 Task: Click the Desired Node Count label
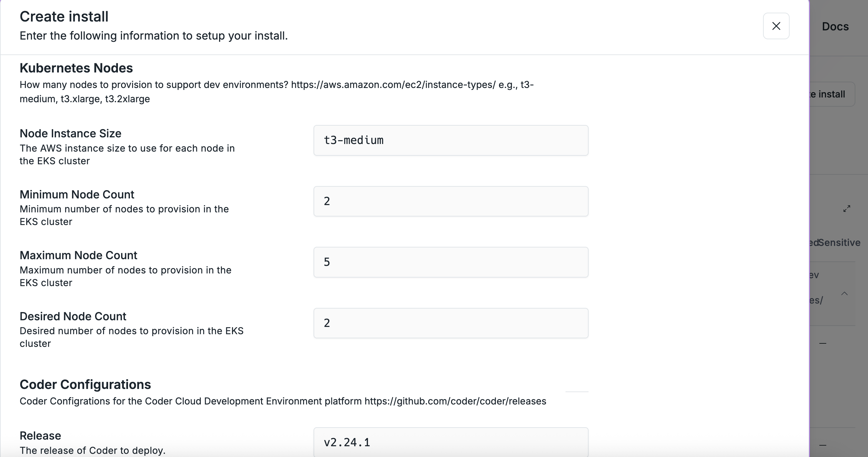73,316
